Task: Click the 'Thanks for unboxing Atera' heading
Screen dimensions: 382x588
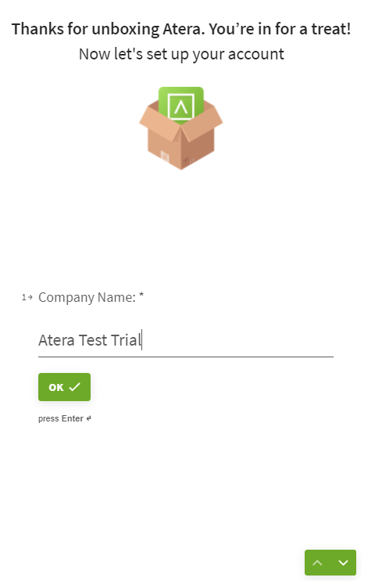Action: (181, 29)
